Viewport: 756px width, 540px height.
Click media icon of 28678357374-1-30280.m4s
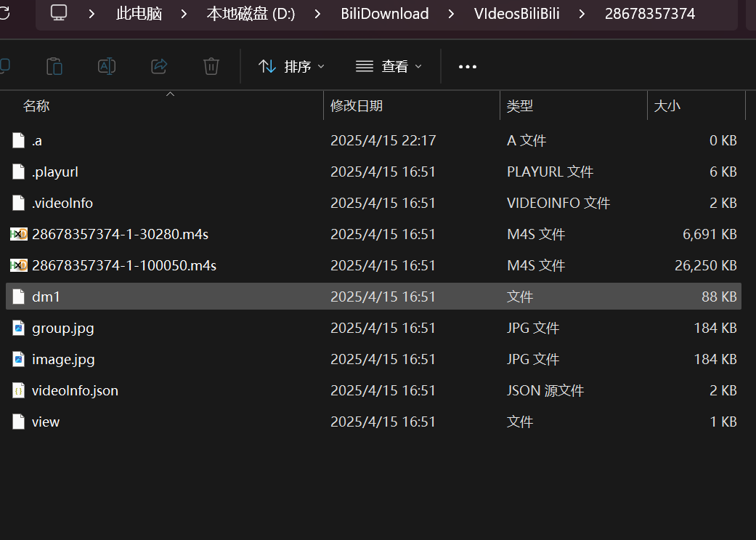coord(19,234)
